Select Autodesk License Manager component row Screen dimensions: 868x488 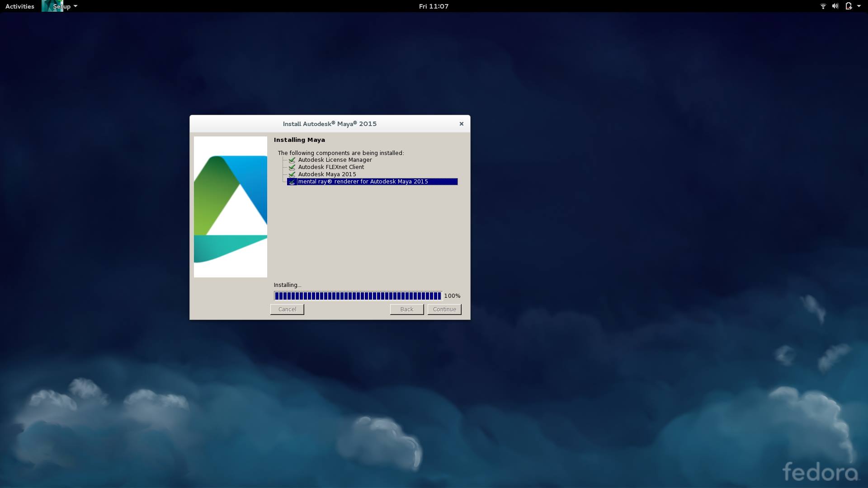tap(335, 160)
